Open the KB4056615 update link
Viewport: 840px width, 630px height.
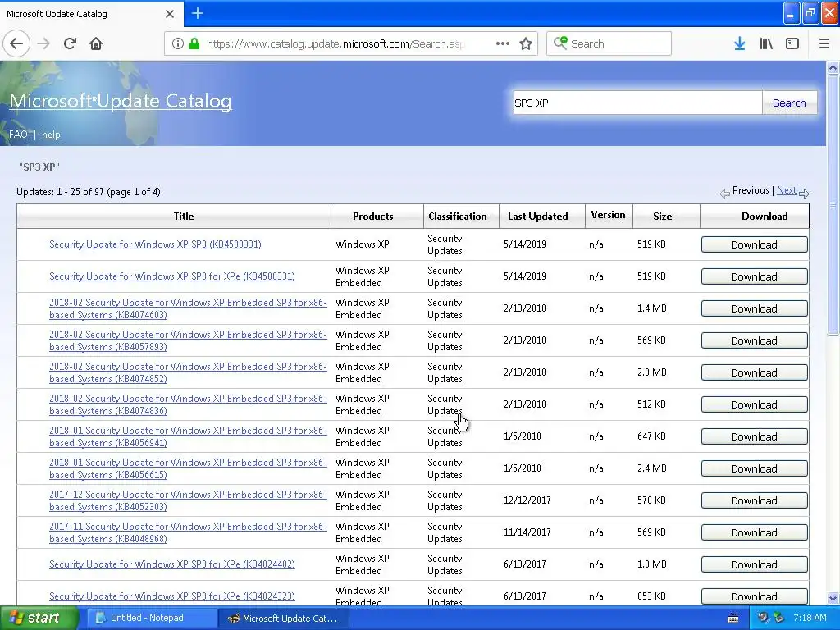pos(188,468)
